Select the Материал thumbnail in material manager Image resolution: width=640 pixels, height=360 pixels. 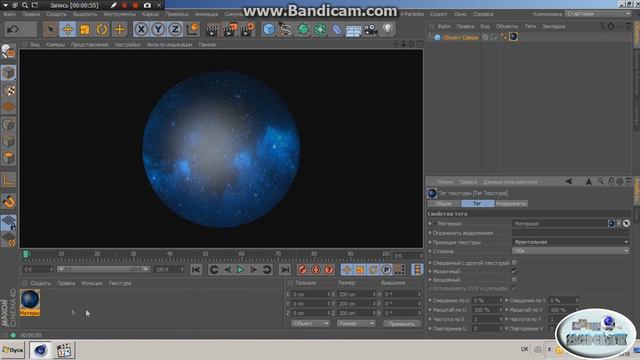click(30, 302)
